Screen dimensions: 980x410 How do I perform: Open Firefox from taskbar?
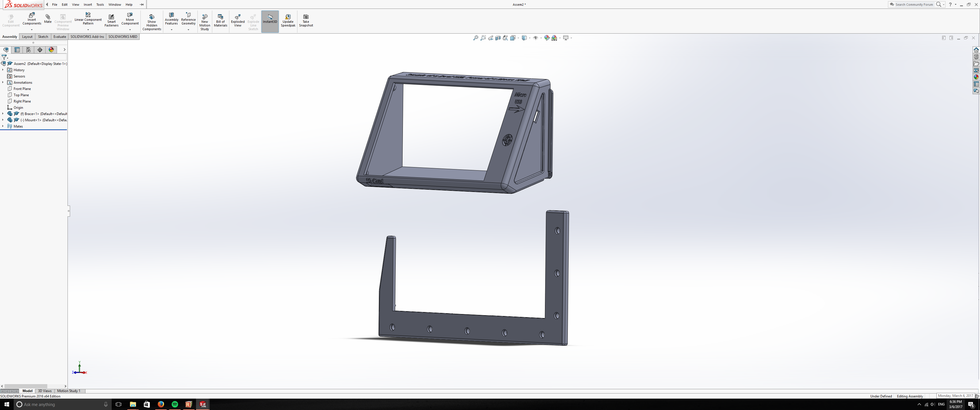[161, 404]
